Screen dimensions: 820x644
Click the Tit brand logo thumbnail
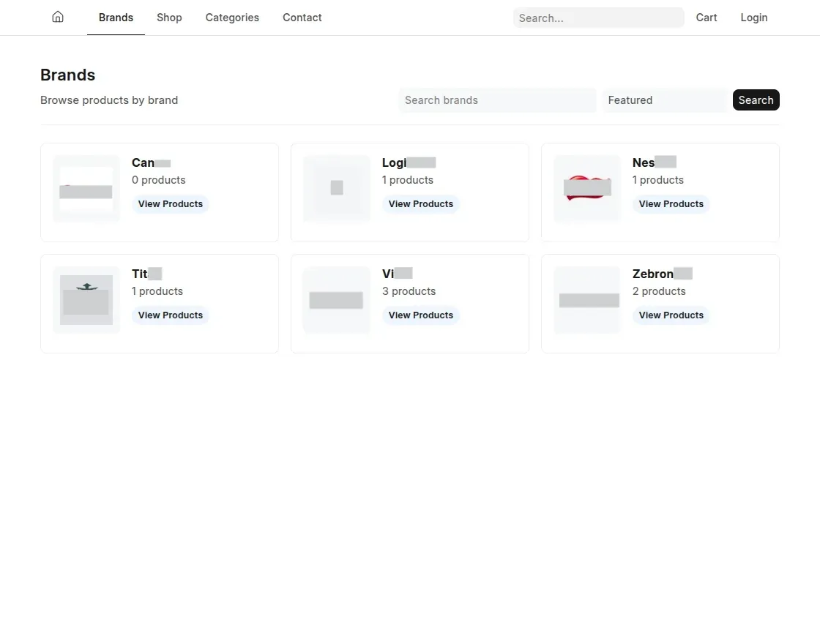[x=86, y=300]
